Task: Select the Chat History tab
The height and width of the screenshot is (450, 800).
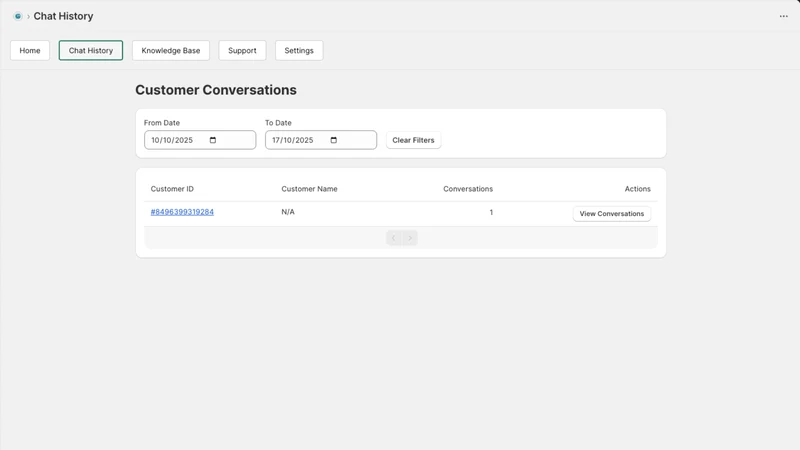Action: pos(91,51)
